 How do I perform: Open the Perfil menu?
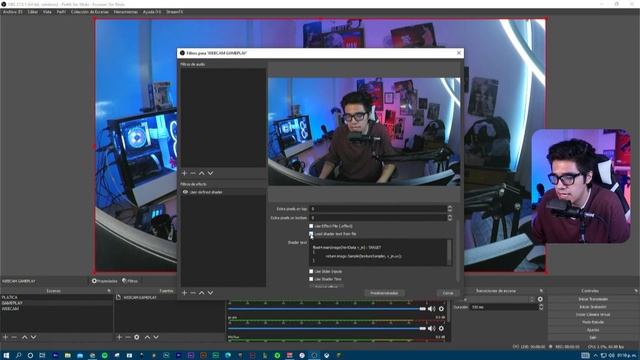click(61, 12)
